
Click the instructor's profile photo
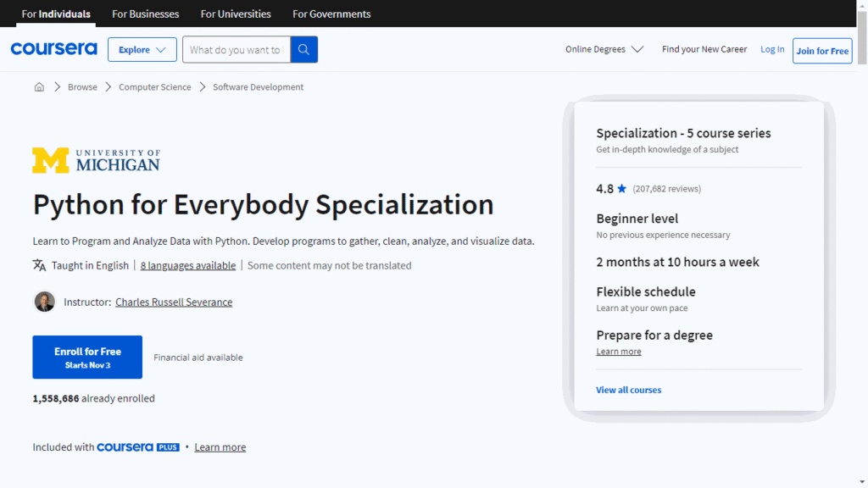pos(44,302)
